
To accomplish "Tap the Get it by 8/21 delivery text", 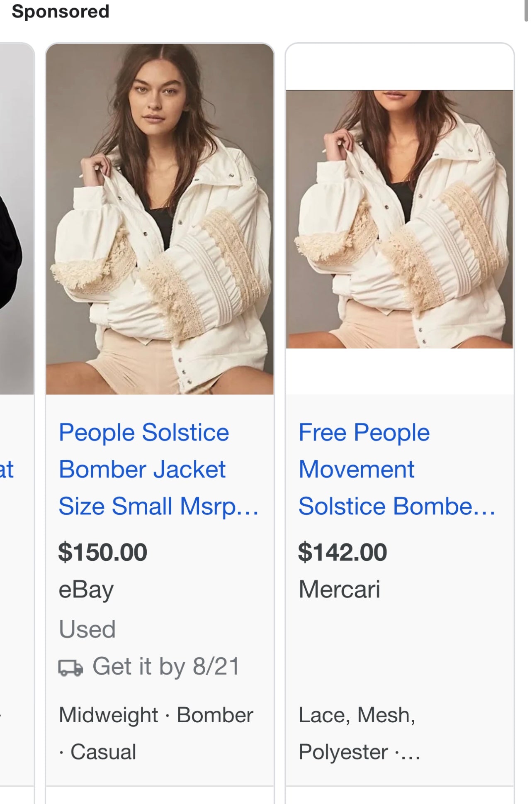I will pos(166,666).
